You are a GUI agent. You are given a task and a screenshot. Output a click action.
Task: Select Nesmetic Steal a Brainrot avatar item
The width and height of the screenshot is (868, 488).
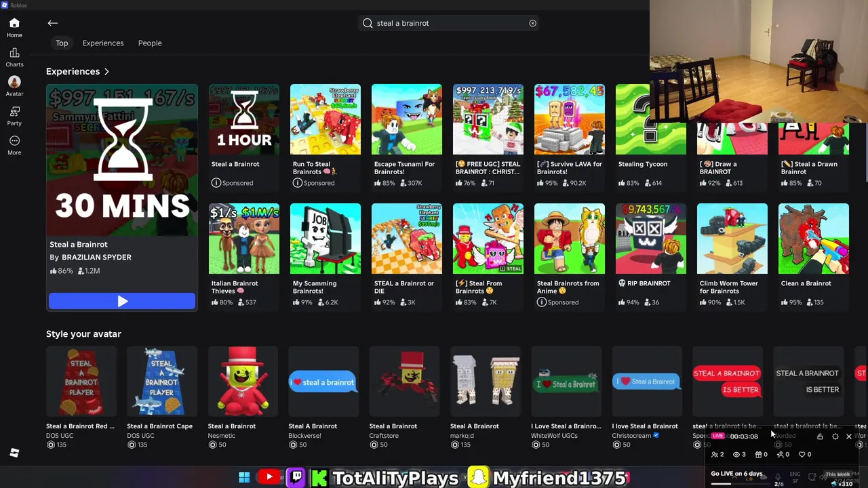(243, 382)
